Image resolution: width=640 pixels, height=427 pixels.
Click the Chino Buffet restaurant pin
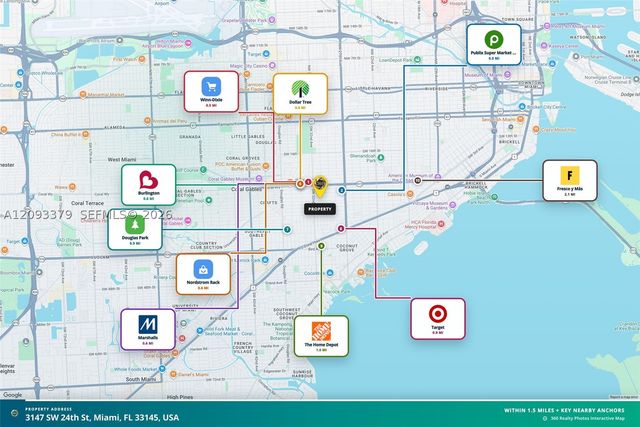(x=86, y=134)
